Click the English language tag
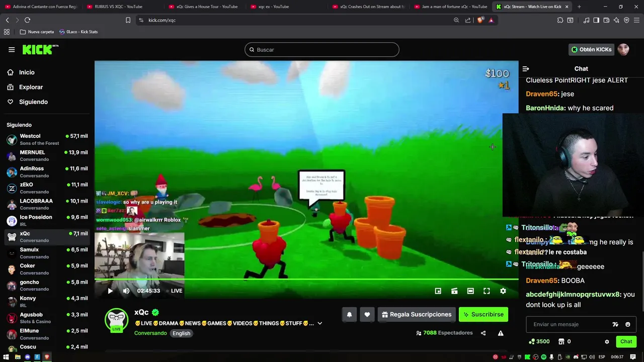644x362 pixels. click(182, 333)
